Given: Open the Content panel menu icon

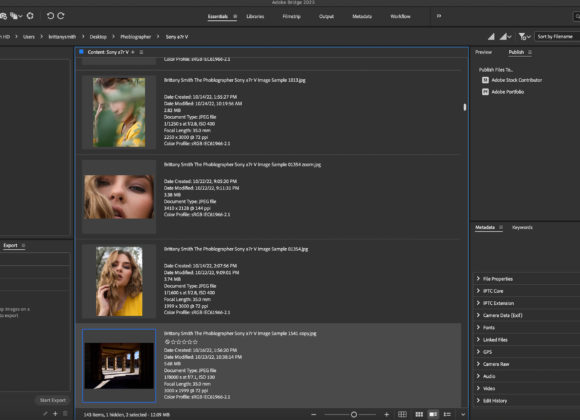Looking at the screenshot, I should pos(141,52).
